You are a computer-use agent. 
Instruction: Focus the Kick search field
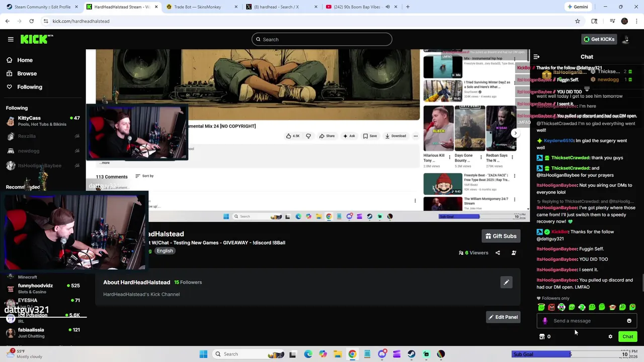322,39
